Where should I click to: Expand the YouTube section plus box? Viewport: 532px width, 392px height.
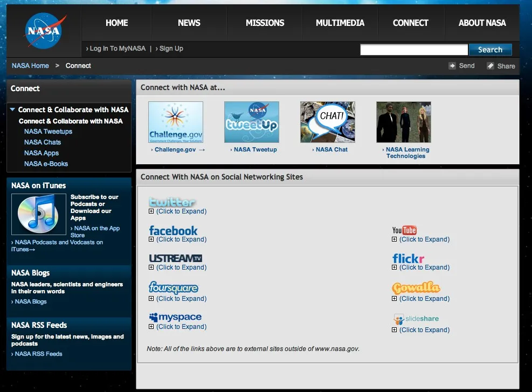[394, 239]
